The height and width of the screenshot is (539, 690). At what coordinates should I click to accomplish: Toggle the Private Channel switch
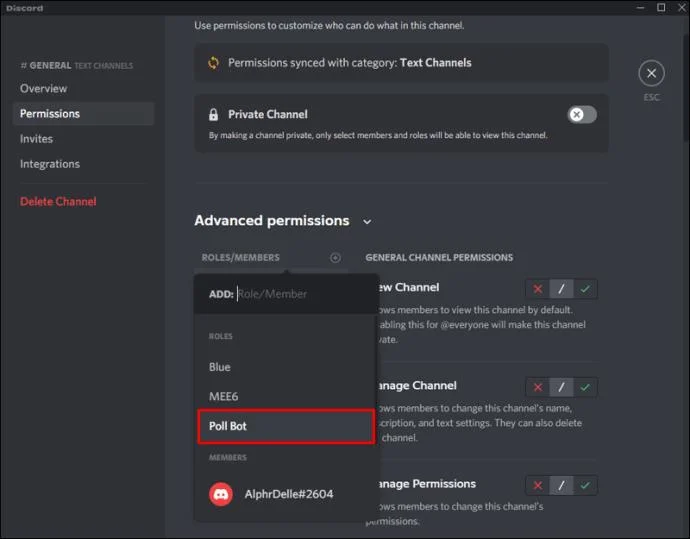(x=582, y=115)
